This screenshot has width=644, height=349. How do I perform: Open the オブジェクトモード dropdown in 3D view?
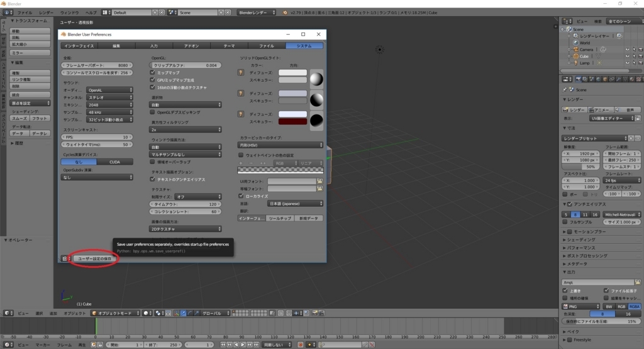(116, 313)
